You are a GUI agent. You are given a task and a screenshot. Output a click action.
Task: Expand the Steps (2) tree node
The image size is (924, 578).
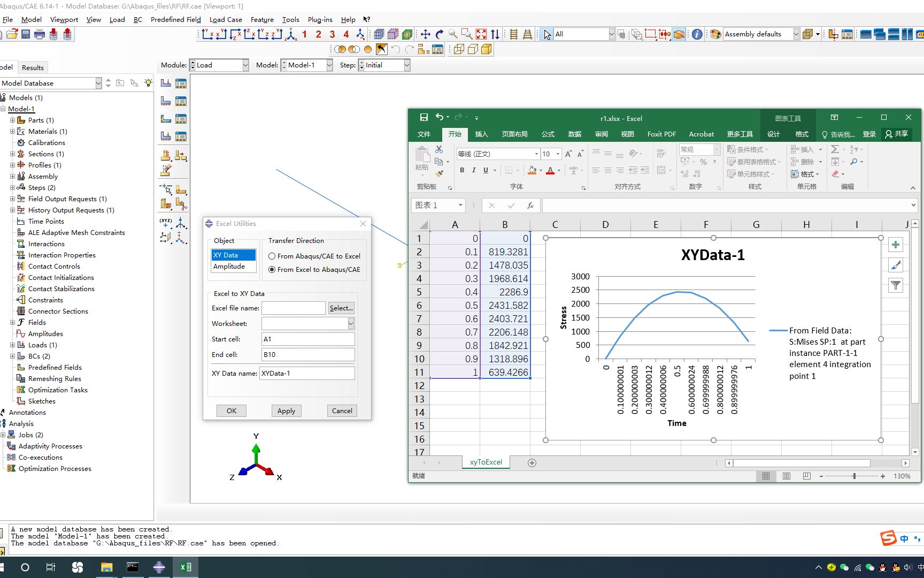tap(12, 187)
